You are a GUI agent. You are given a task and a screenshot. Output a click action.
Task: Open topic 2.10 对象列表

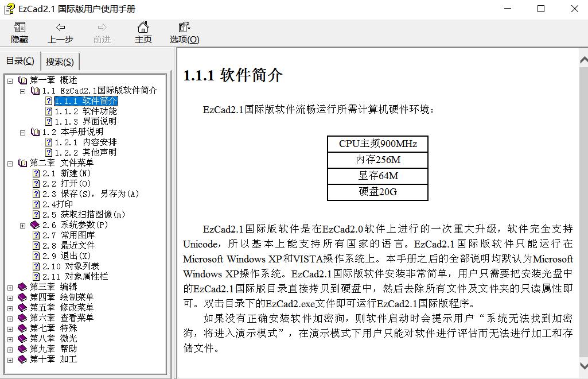tap(71, 266)
